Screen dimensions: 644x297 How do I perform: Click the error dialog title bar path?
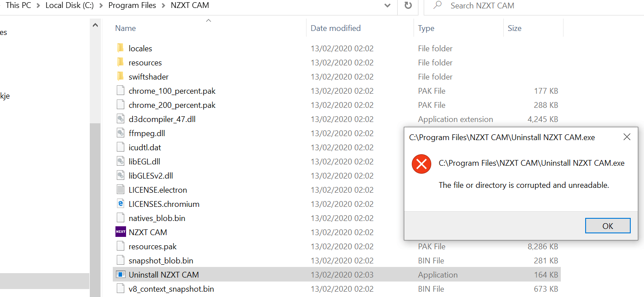[x=502, y=137]
